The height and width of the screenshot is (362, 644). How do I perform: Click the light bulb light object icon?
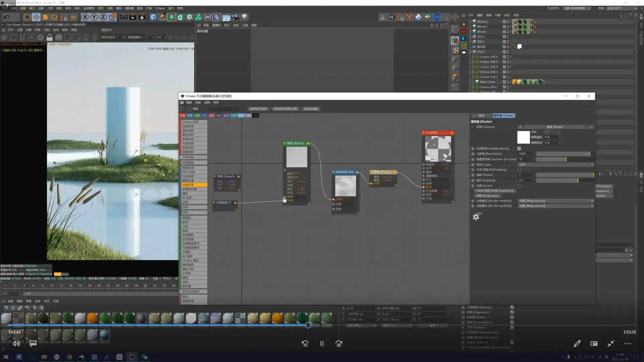(x=245, y=17)
